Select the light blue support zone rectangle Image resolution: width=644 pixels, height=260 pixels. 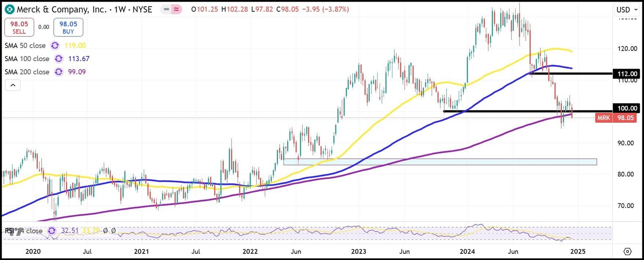click(x=440, y=162)
